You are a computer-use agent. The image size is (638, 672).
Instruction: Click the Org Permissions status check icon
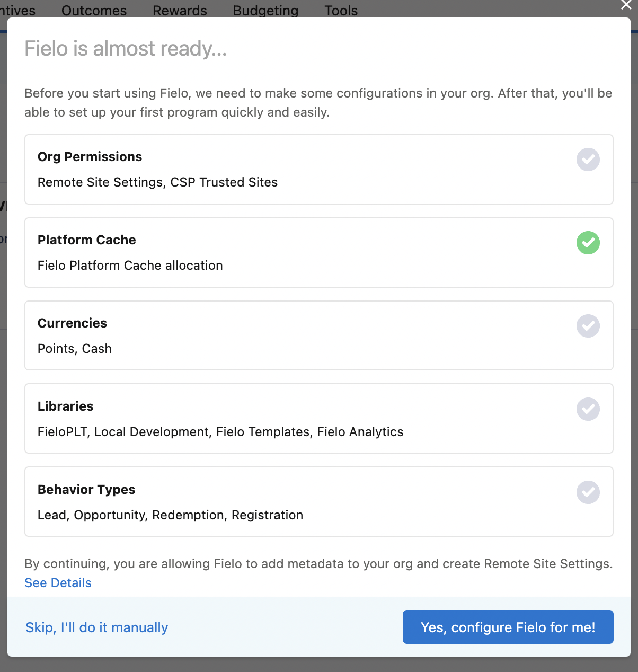point(588,160)
